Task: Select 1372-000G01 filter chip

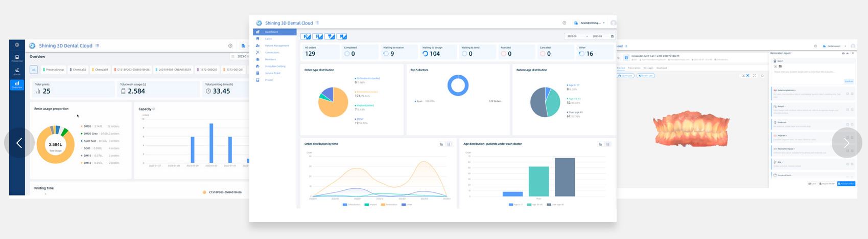Action: point(207,70)
